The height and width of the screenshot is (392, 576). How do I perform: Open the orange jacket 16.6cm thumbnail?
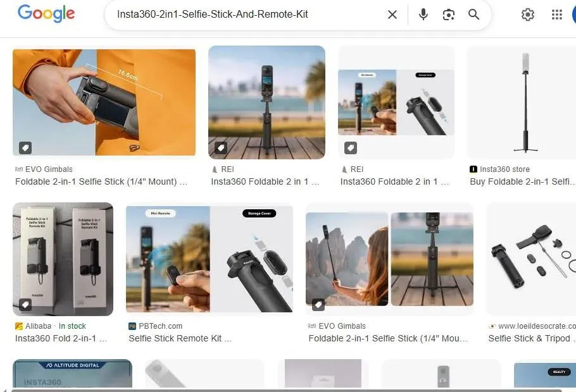pyautogui.click(x=104, y=102)
